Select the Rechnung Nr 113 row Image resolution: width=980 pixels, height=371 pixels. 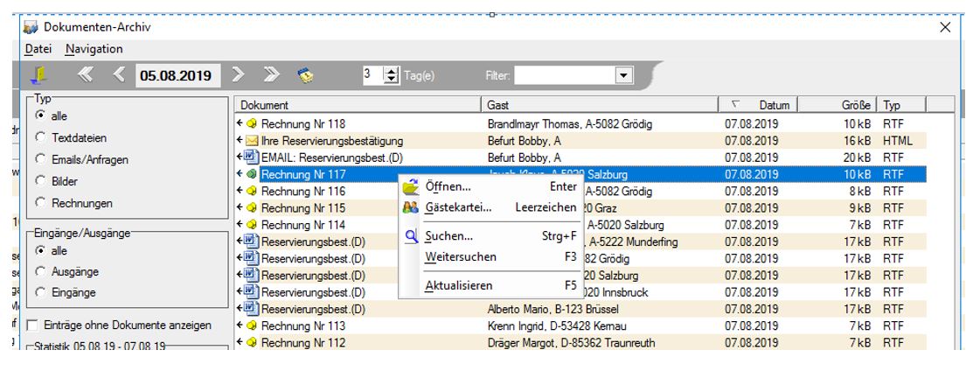coord(580,325)
